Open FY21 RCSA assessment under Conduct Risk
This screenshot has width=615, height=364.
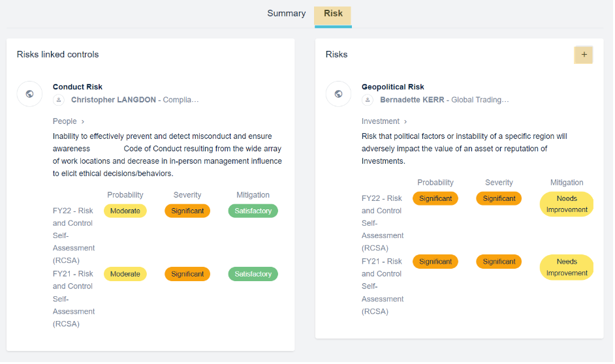coord(74,299)
